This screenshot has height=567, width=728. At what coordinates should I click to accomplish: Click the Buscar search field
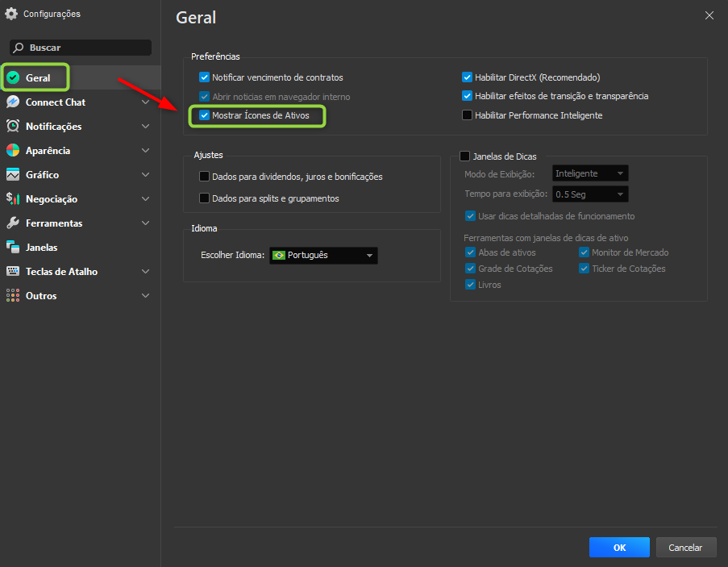[81, 48]
